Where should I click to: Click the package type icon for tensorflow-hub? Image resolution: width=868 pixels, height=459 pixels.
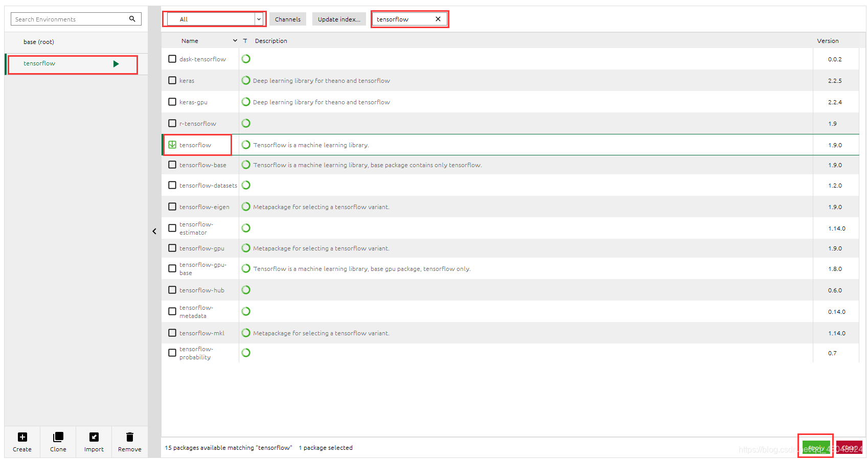(246, 290)
